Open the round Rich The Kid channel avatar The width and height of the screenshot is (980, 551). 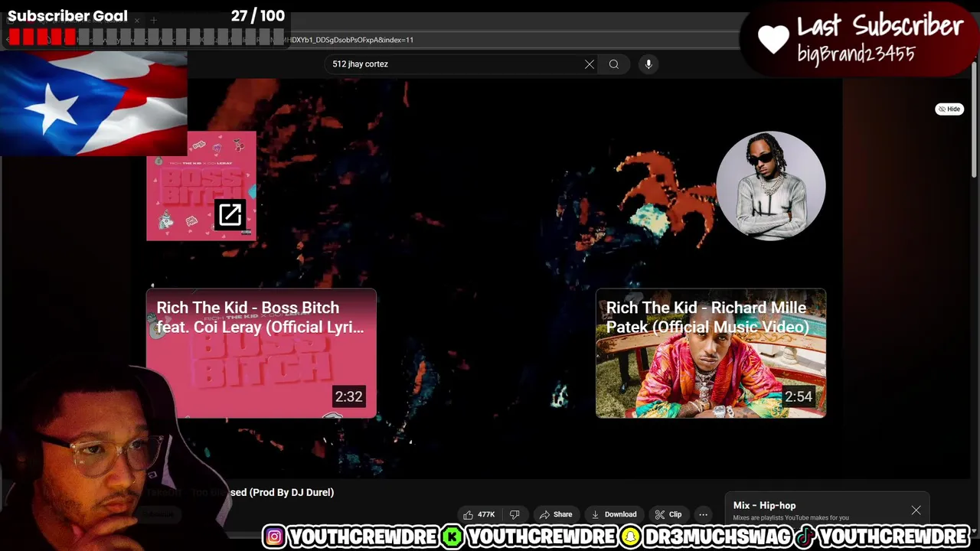tap(771, 186)
